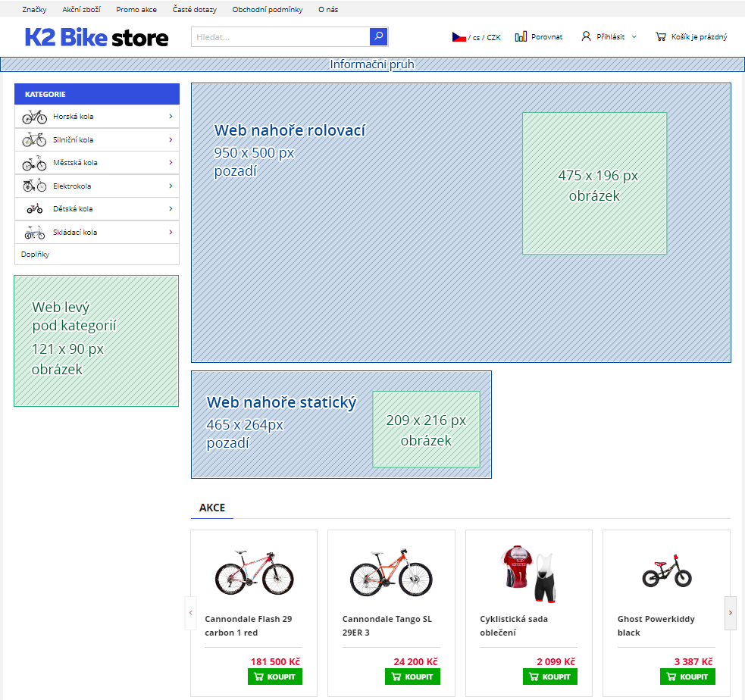Click the Cannondale Flash 29 carbon title

click(249, 626)
